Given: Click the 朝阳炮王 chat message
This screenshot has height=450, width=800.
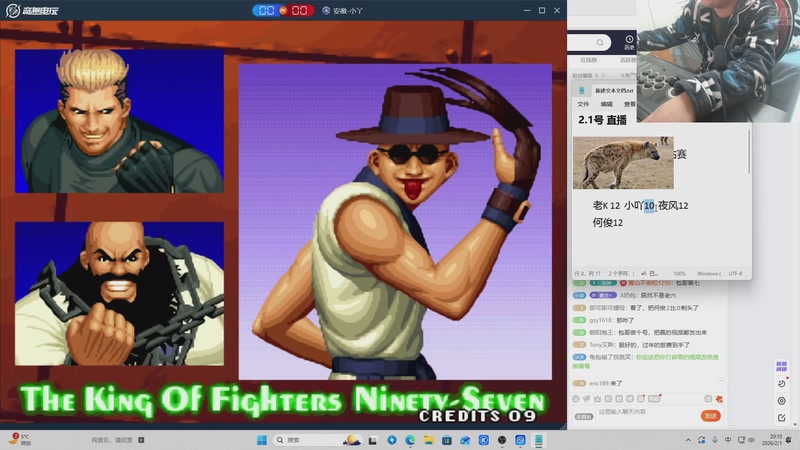Looking at the screenshot, I should tap(640, 332).
